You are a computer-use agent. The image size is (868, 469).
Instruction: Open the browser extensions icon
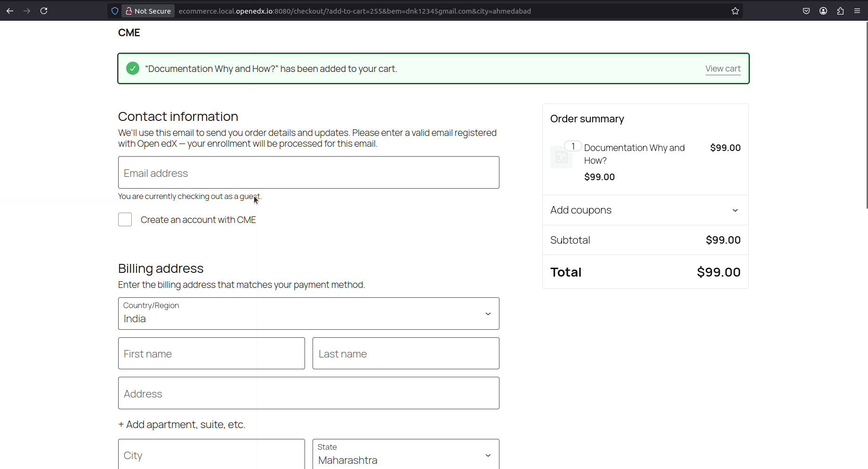point(840,11)
